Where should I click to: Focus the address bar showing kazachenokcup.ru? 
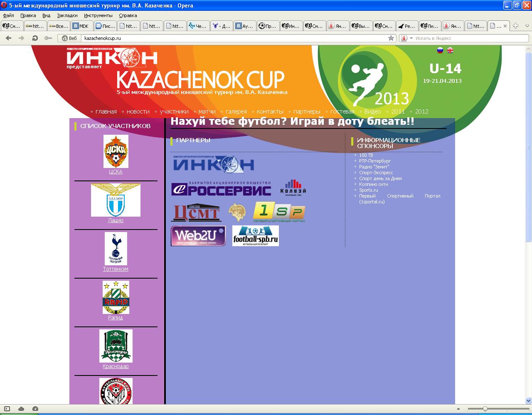click(x=235, y=38)
